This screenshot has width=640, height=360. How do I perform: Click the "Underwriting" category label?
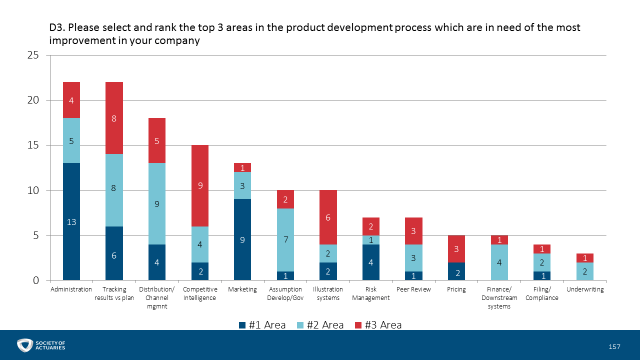(x=585, y=289)
